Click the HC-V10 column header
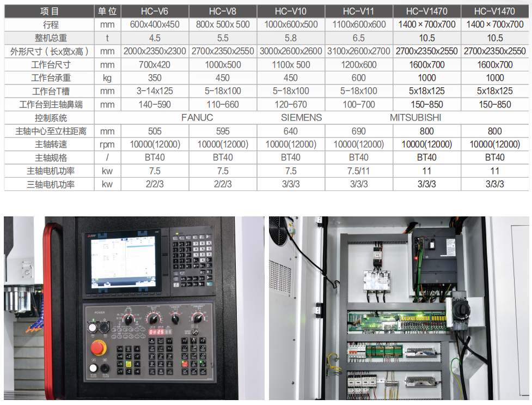The height and width of the screenshot is (405, 532). click(x=290, y=11)
